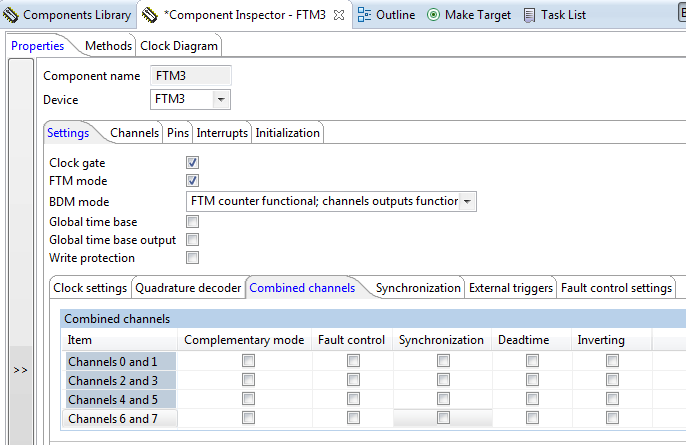The width and height of the screenshot is (686, 445).
Task: Enable Complementary mode for Channels 0 and 1
Action: [x=248, y=361]
